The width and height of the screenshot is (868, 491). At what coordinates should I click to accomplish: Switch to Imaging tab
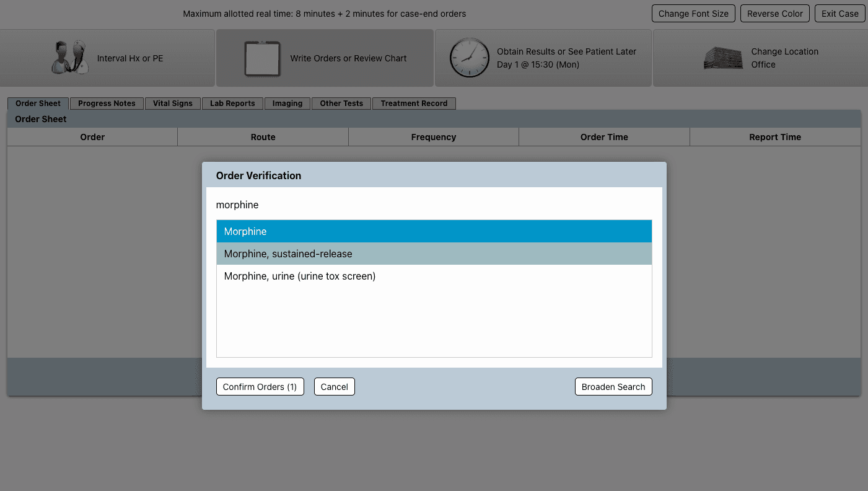(x=287, y=104)
